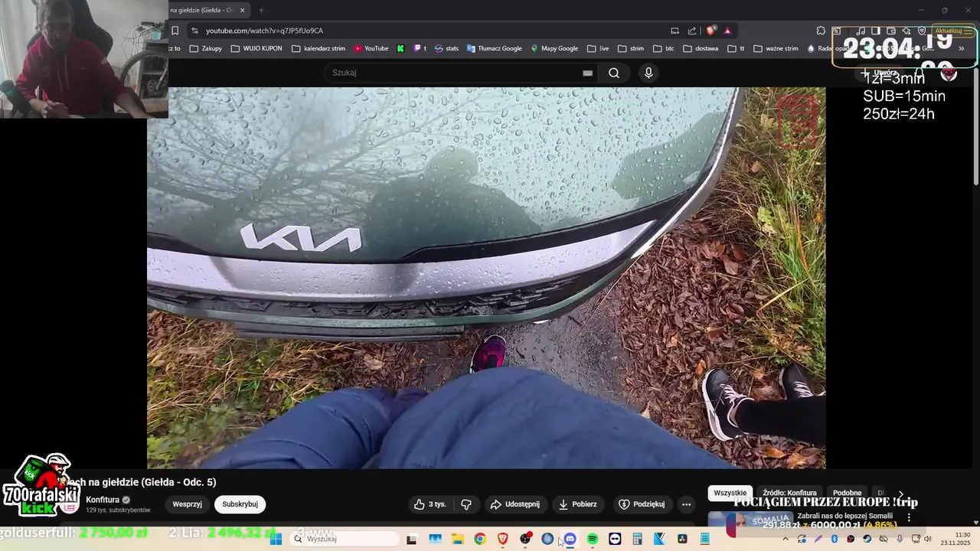Open the YouTube bookmark
This screenshot has height=551, width=980.
pos(371,48)
